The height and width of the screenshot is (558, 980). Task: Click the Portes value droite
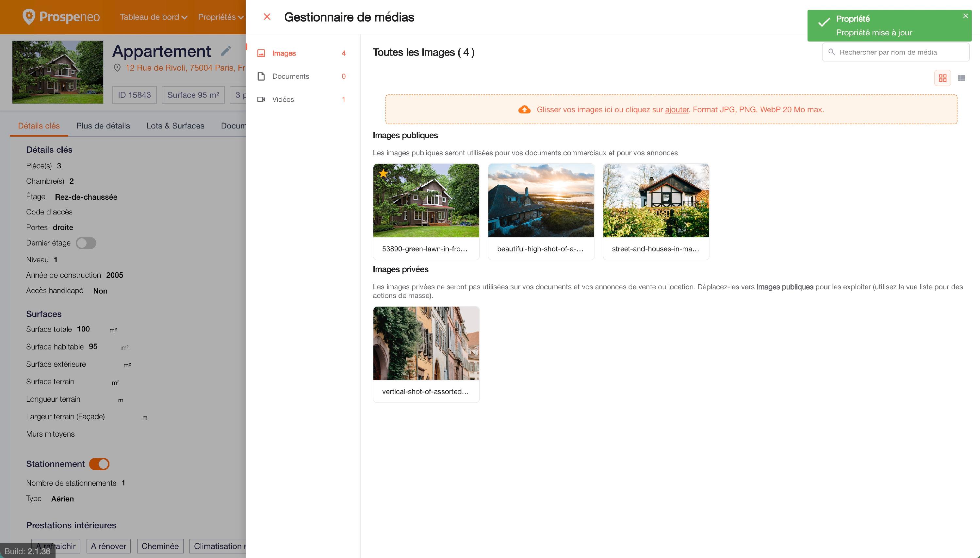pos(63,227)
